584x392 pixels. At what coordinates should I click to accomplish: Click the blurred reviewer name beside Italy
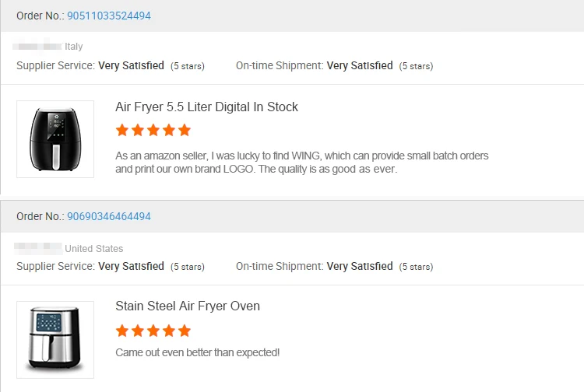(38, 47)
